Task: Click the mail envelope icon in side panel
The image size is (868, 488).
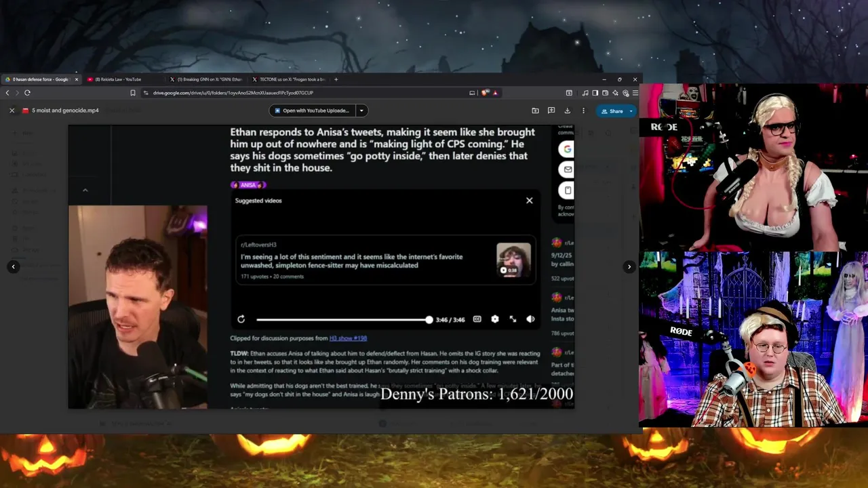Action: (568, 169)
